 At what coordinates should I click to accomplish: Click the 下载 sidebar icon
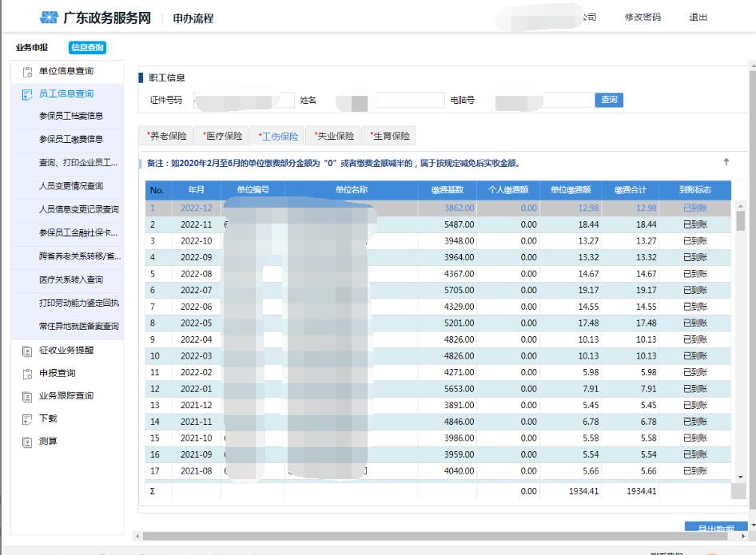click(27, 419)
